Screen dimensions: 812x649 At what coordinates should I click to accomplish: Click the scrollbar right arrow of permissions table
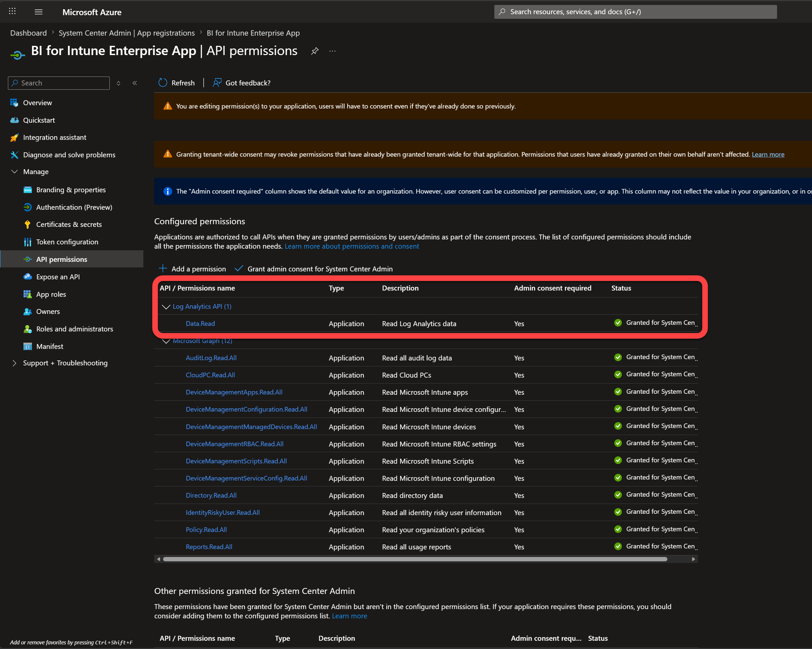click(693, 559)
